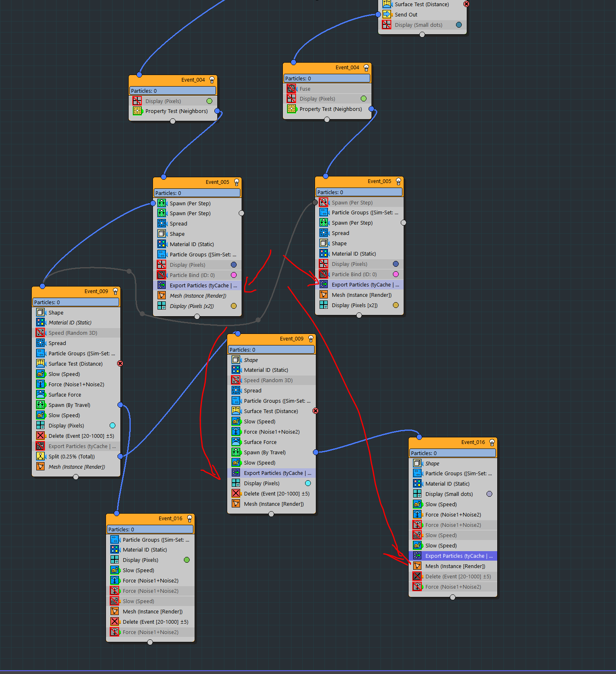
Task: Toggle the lightbulb on the left Event_009 header
Action: 115,291
